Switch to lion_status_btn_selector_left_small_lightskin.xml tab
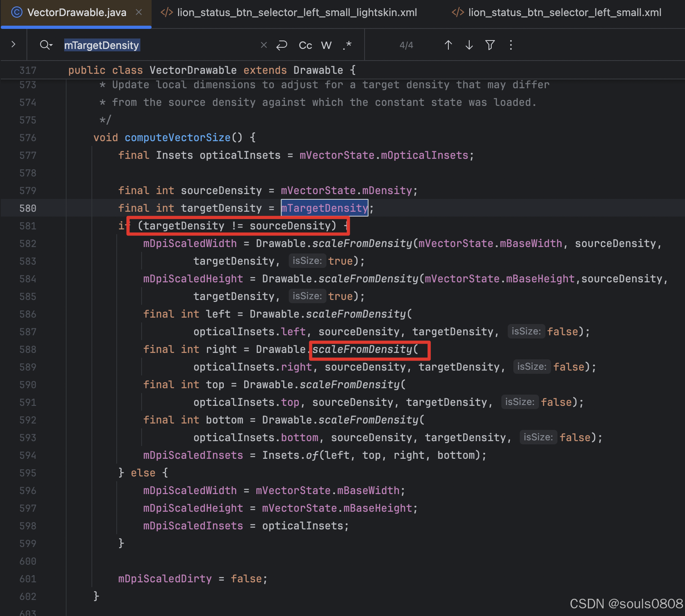 click(297, 12)
